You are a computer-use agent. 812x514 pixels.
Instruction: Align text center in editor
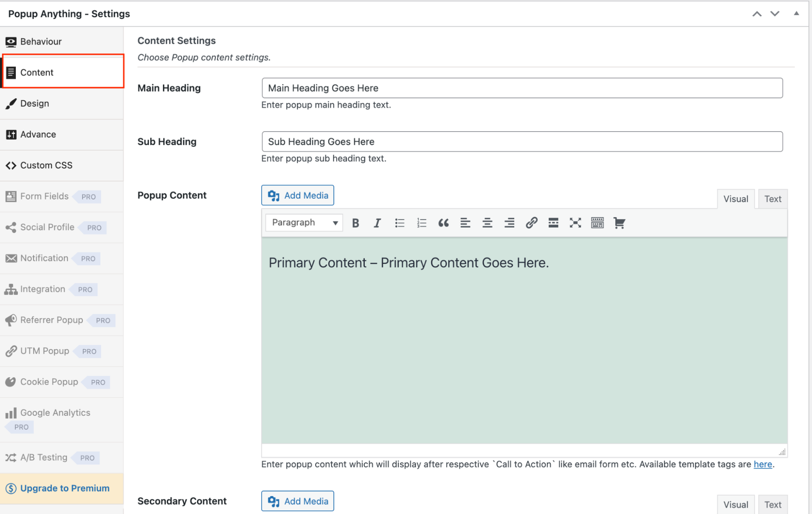pos(487,222)
